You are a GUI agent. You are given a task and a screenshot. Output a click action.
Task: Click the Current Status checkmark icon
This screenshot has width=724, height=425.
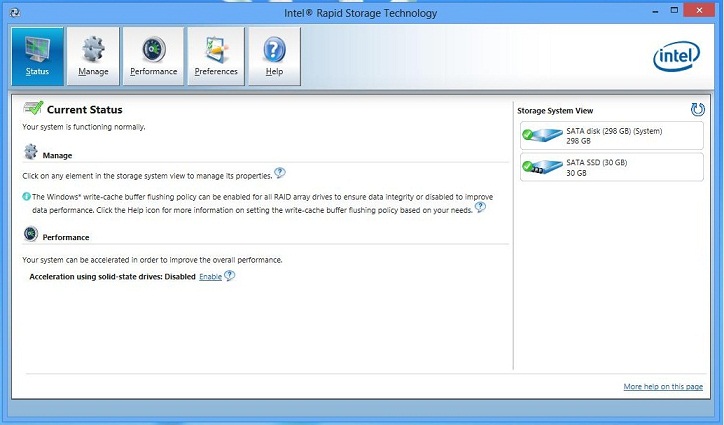(33, 108)
